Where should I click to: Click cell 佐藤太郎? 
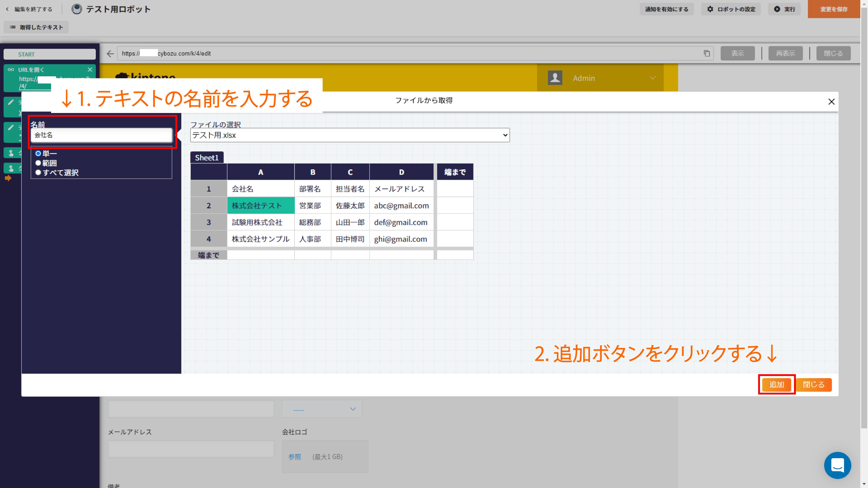[x=350, y=205]
